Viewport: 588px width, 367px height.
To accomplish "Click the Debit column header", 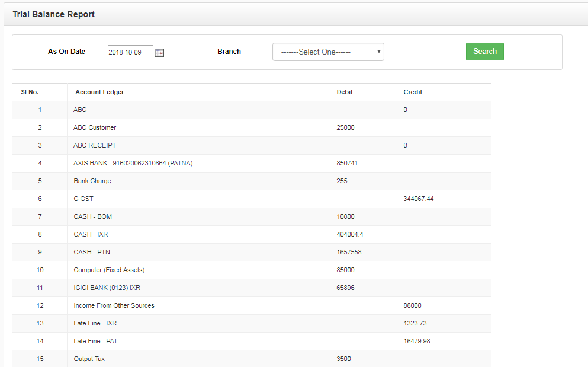I will (345, 92).
